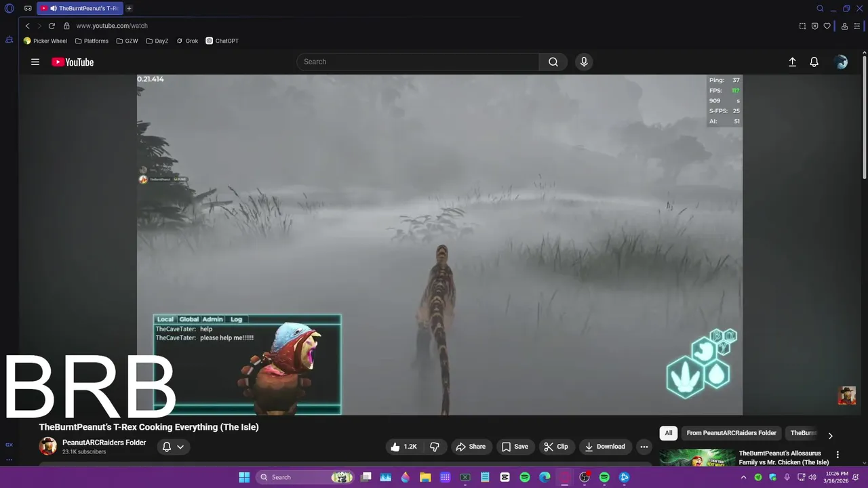Open Platforms bookmark folder
The width and height of the screenshot is (868, 488).
tap(92, 41)
